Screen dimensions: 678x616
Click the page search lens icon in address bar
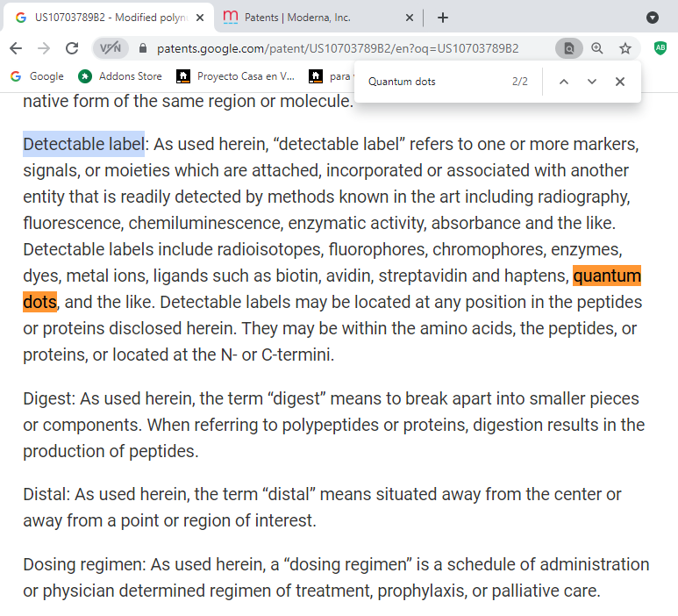pos(568,48)
